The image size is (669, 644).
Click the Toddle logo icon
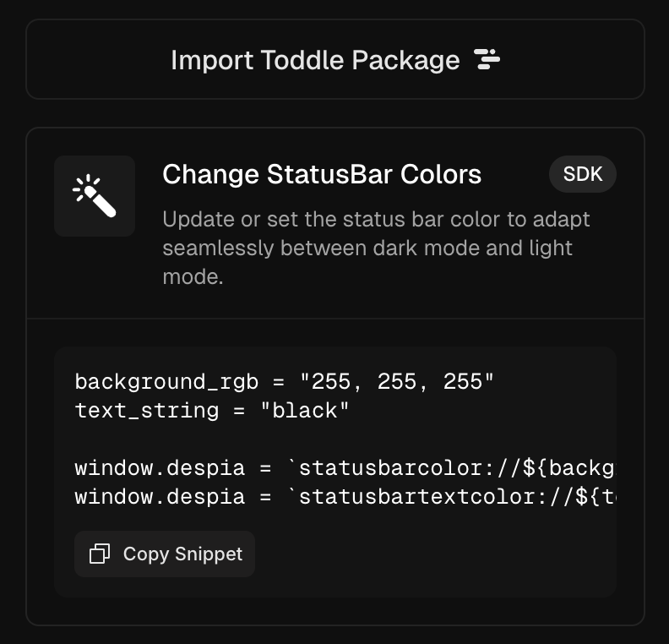click(x=487, y=59)
